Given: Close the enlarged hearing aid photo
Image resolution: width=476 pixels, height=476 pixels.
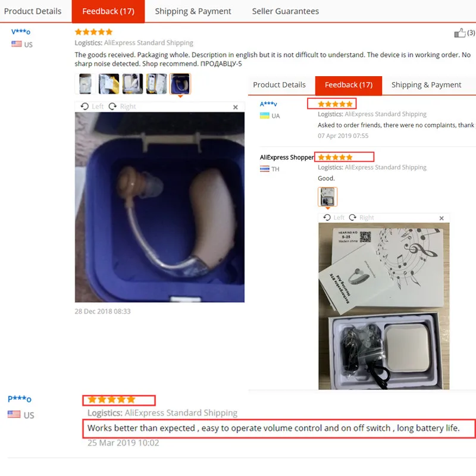Looking at the screenshot, I should coord(235,107).
